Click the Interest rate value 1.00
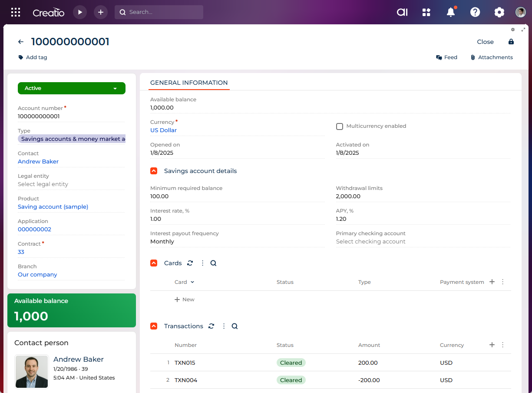Image resolution: width=532 pixels, height=393 pixels. click(155, 219)
